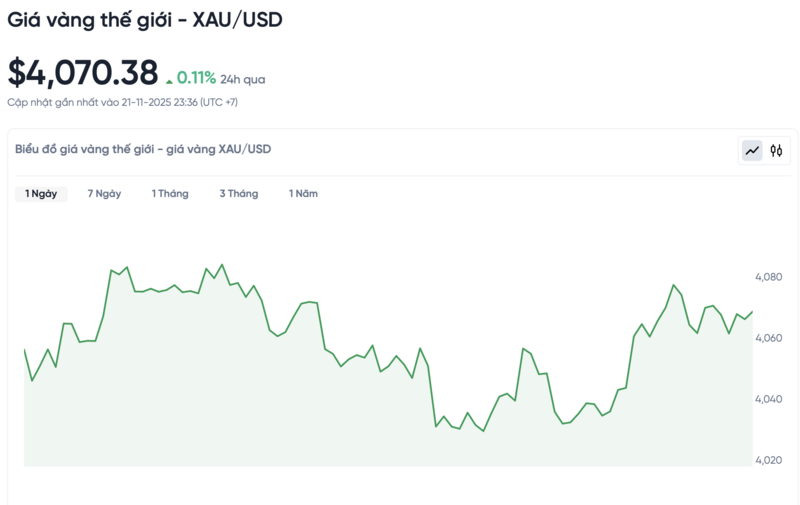Viewport: 800px width, 505px height.
Task: Click the 4,040 axis label
Action: click(769, 400)
